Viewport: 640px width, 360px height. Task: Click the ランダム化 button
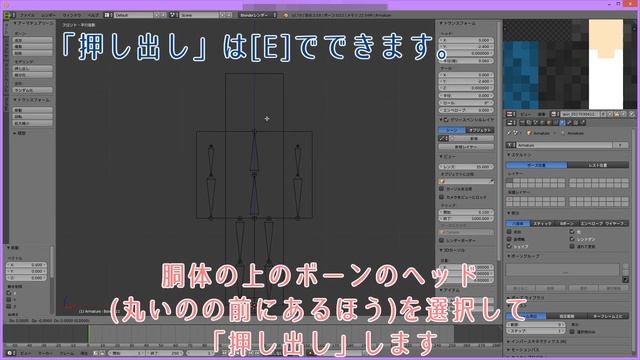33,90
